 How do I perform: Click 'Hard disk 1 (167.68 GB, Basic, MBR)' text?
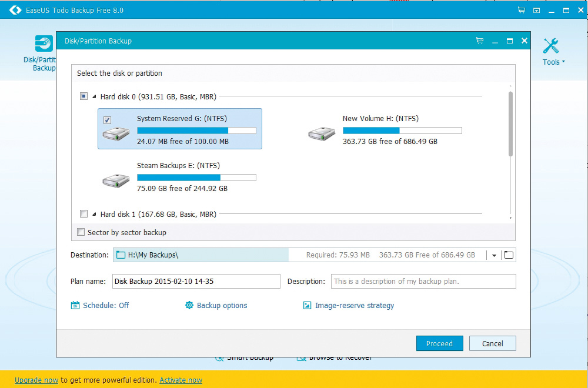(158, 214)
